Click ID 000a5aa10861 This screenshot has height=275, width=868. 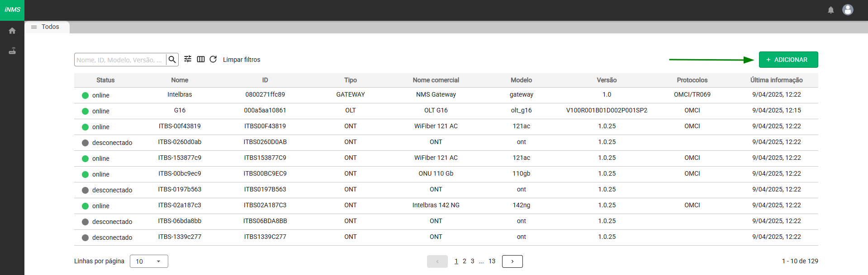point(265,110)
